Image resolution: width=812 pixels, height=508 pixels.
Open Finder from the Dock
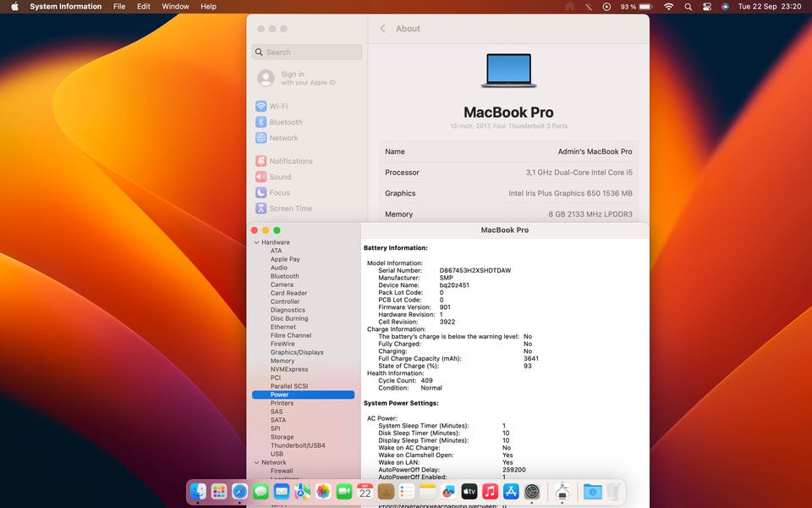(198, 491)
